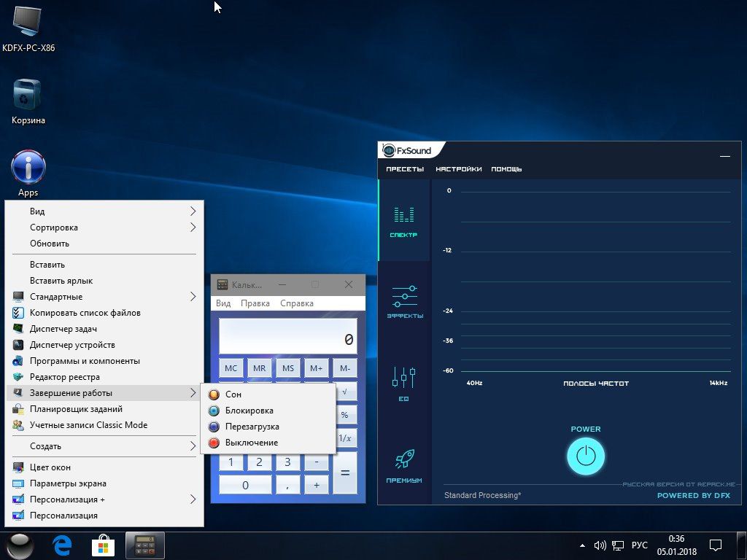Image resolution: width=747 pixels, height=560 pixels.
Task: Show hidden system tray icons
Action: [582, 545]
